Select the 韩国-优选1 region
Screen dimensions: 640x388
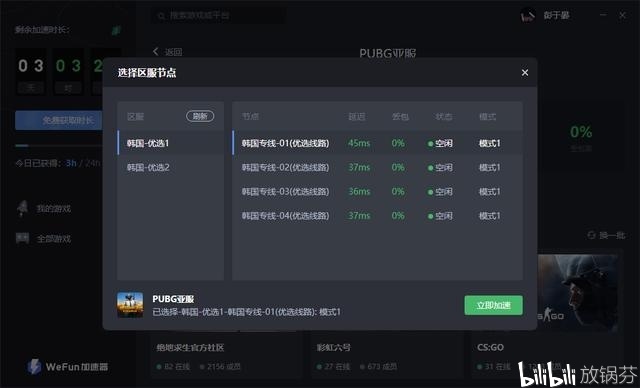pos(171,143)
